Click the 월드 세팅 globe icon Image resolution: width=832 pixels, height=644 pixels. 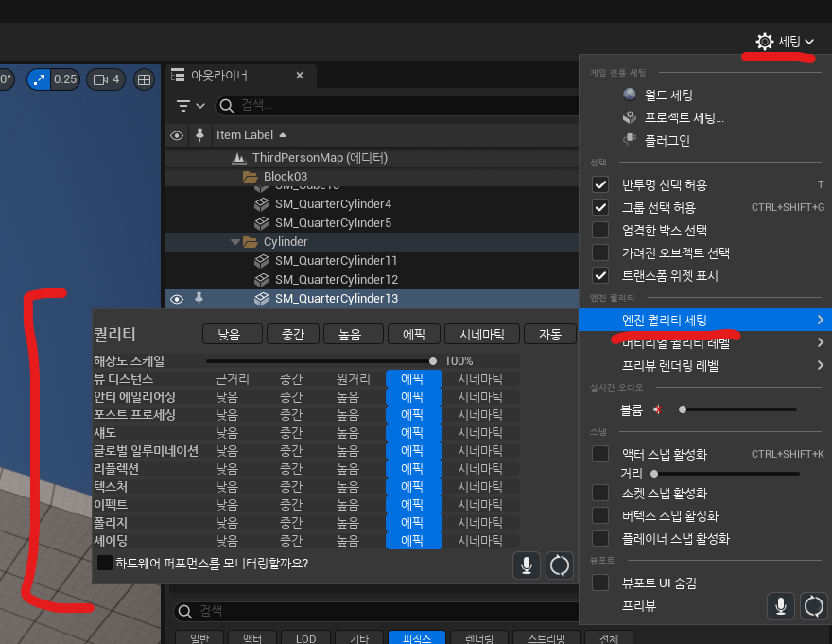630,95
